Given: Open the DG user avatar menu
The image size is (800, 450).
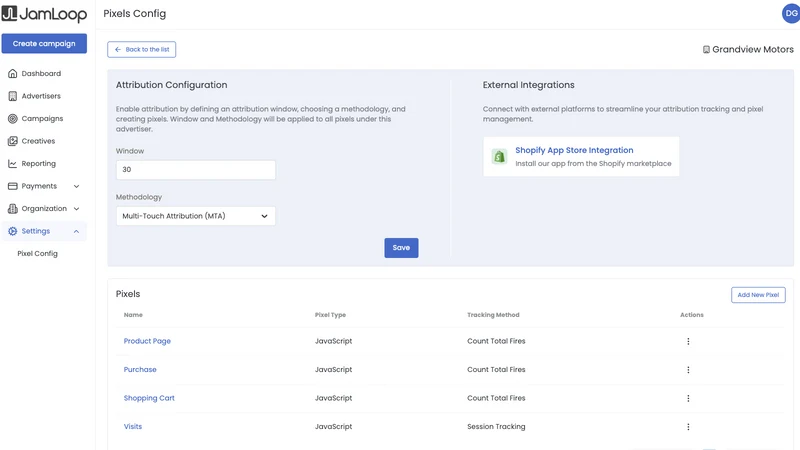Looking at the screenshot, I should point(791,14).
